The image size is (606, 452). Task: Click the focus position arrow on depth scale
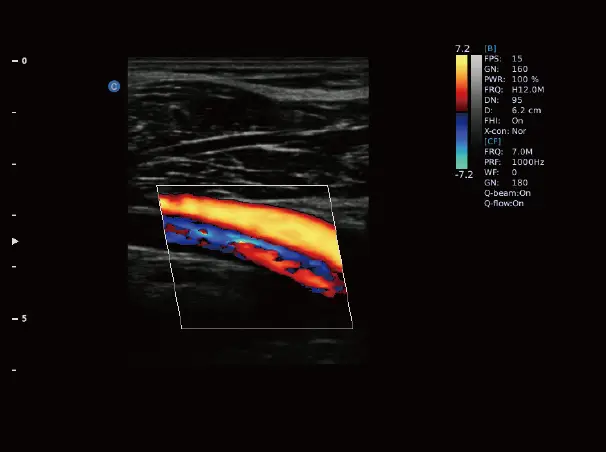click(15, 242)
